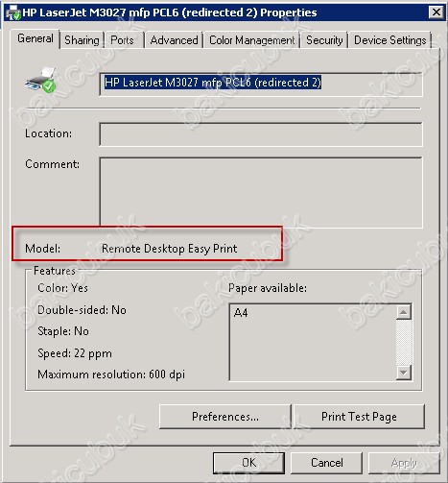The height and width of the screenshot is (483, 448).
Task: Cancel the properties dialog
Action: [x=326, y=463]
